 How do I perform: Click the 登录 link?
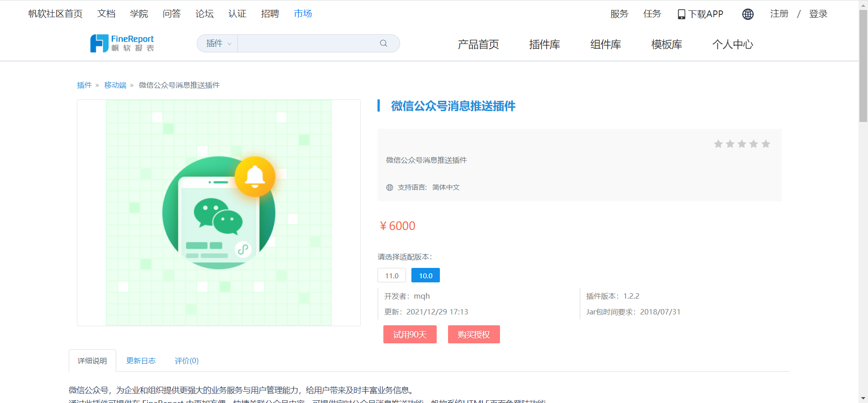[818, 14]
